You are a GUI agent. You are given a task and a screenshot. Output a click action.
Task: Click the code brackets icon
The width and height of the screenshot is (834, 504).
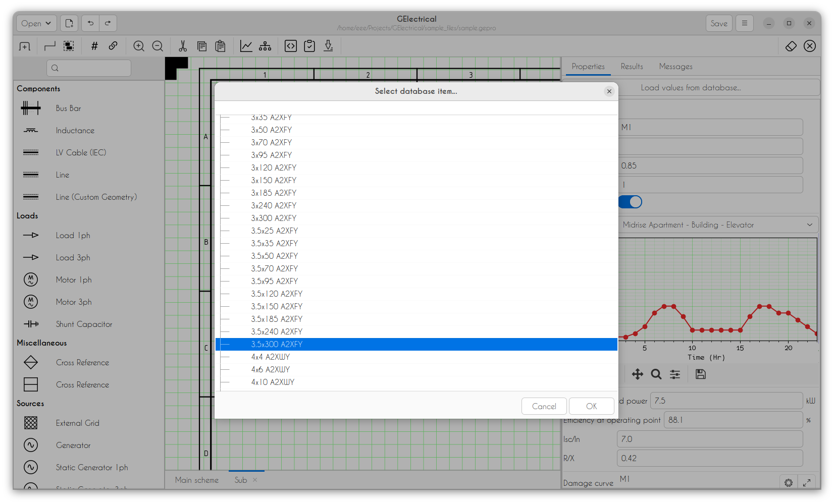coord(291,46)
